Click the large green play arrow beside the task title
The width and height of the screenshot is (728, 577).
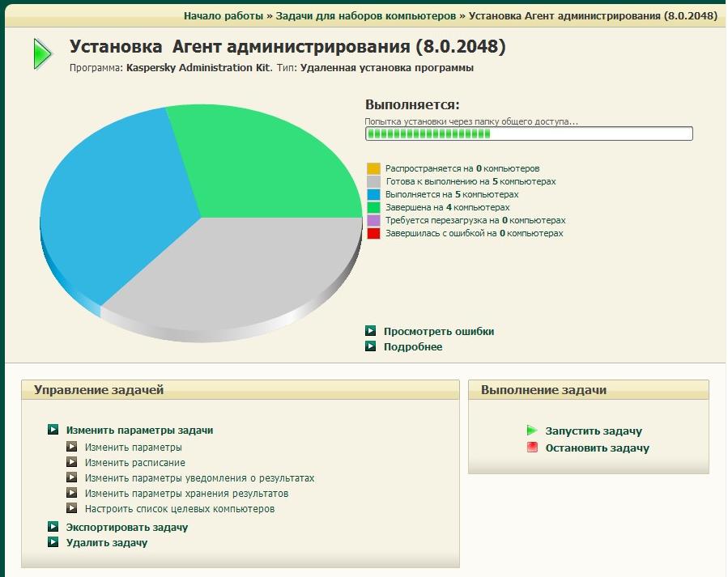(43, 54)
